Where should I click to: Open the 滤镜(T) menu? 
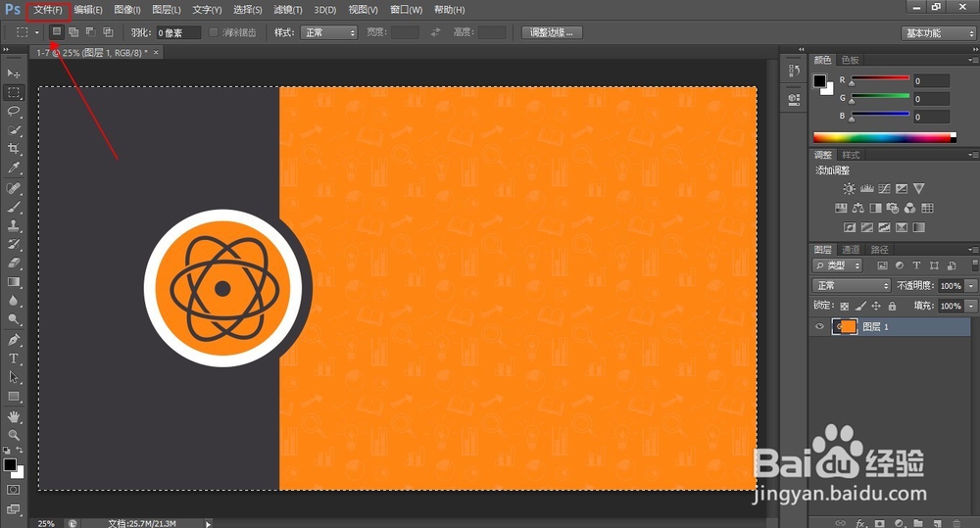pyautogui.click(x=288, y=10)
